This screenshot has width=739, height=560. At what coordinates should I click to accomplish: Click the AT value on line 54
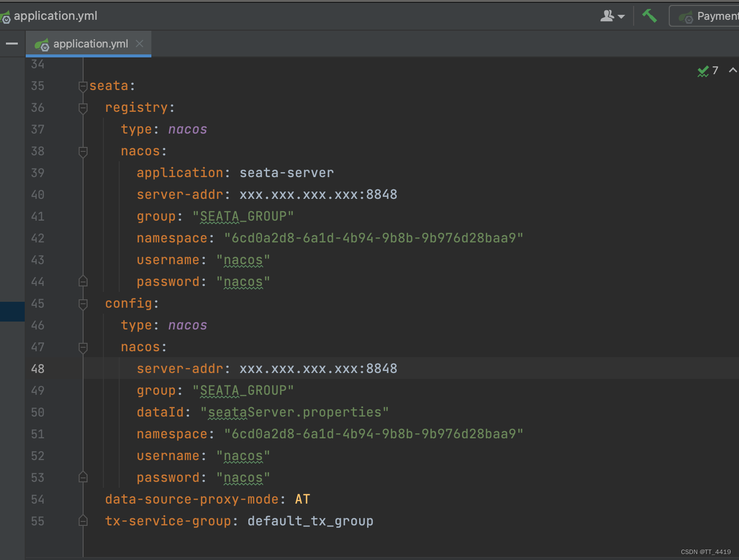coord(302,500)
